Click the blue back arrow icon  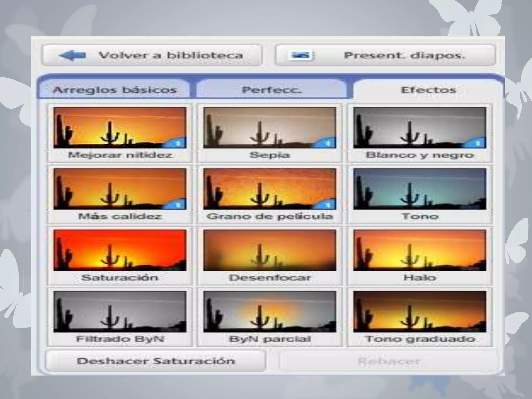pyautogui.click(x=72, y=55)
